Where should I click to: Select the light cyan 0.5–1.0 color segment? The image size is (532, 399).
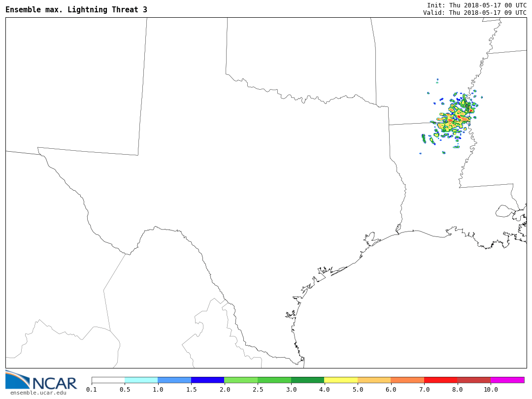[x=141, y=380]
